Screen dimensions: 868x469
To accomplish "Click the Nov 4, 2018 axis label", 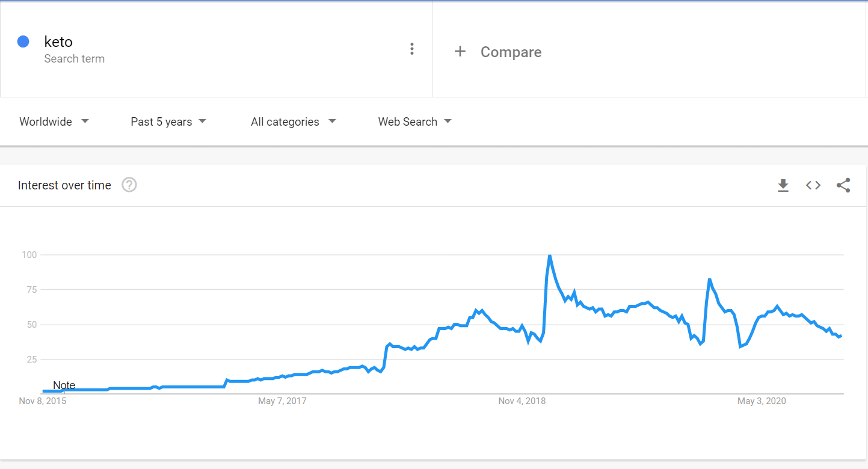I will pos(522,401).
